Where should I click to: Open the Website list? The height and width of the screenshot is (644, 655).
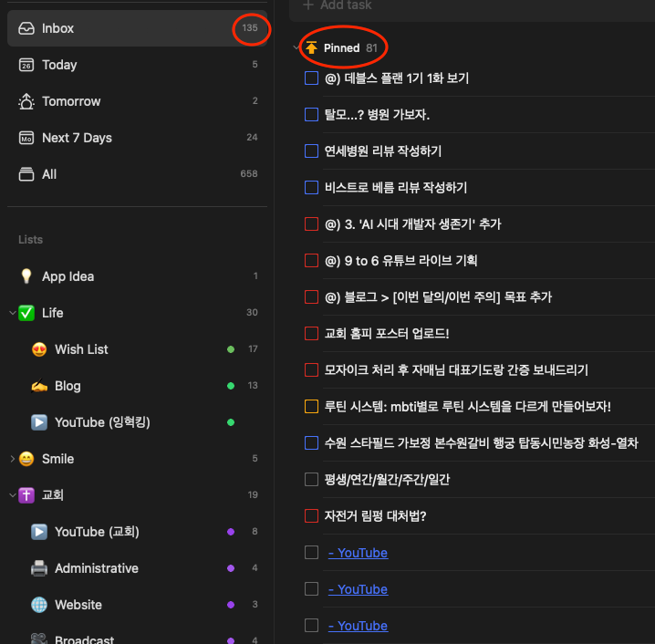pos(137,605)
